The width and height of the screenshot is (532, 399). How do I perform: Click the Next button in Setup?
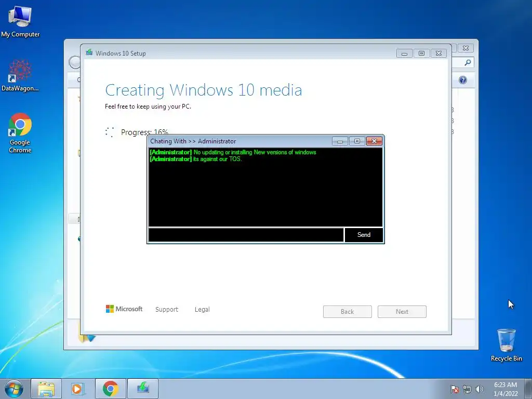[402, 312]
